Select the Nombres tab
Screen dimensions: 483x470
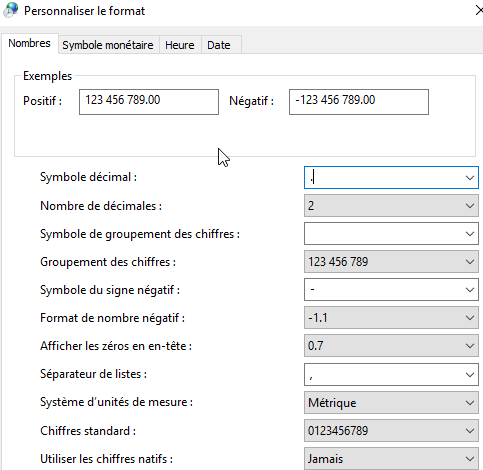pos(29,43)
